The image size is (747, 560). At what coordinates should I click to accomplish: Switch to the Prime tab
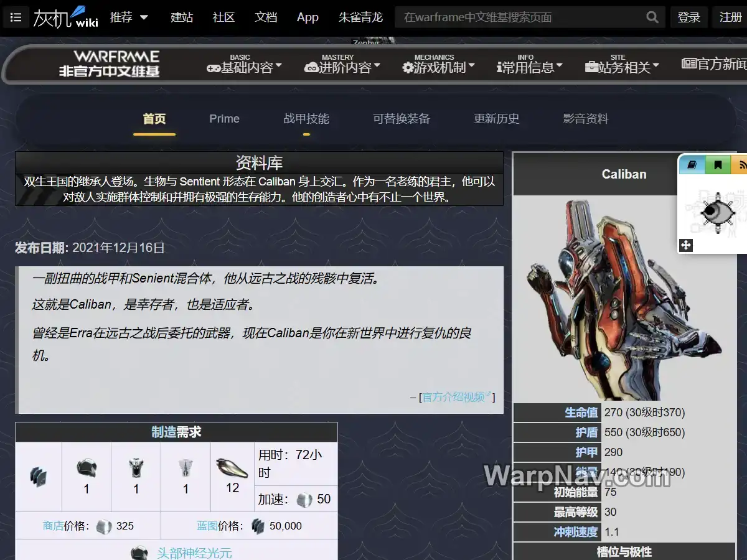tap(224, 119)
